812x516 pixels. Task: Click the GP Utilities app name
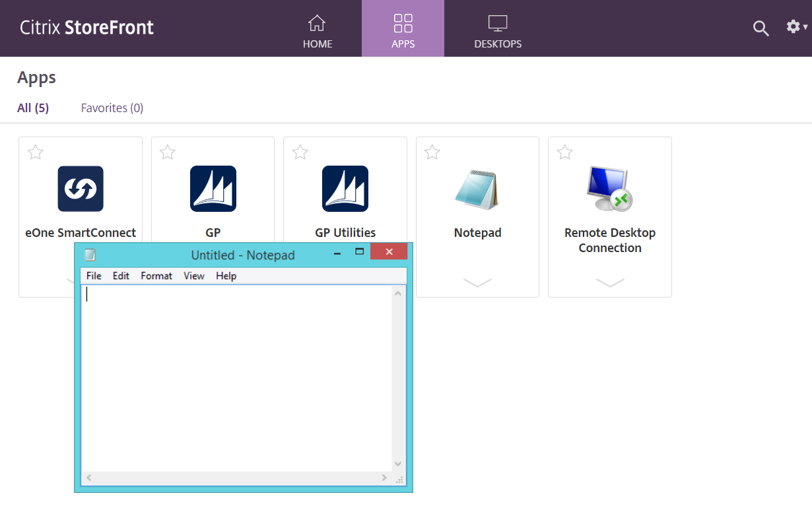345,233
